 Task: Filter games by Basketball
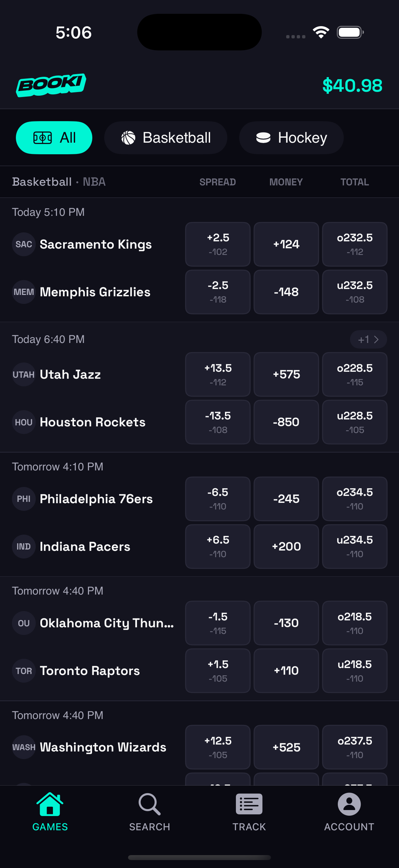pyautogui.click(x=166, y=138)
